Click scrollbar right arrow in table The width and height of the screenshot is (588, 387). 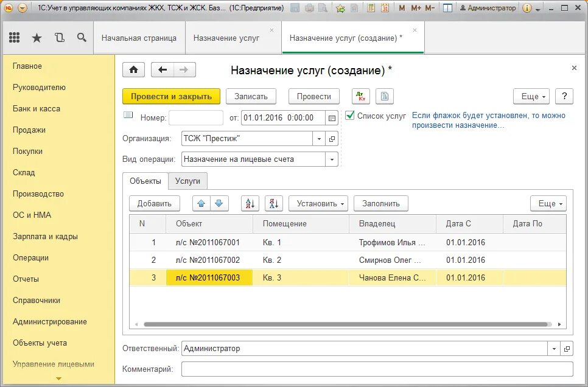pos(559,324)
